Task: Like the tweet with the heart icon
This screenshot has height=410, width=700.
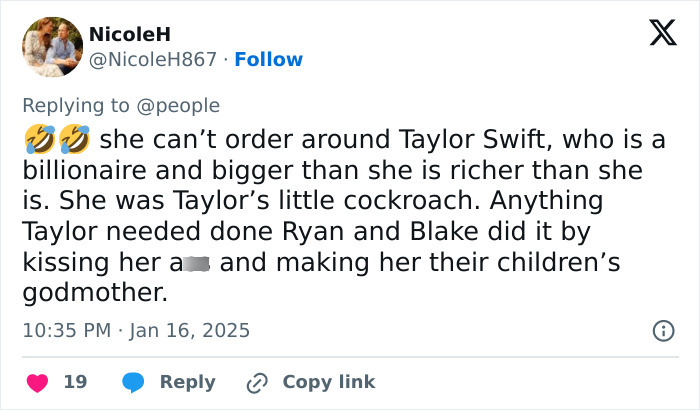Action: click(x=36, y=382)
